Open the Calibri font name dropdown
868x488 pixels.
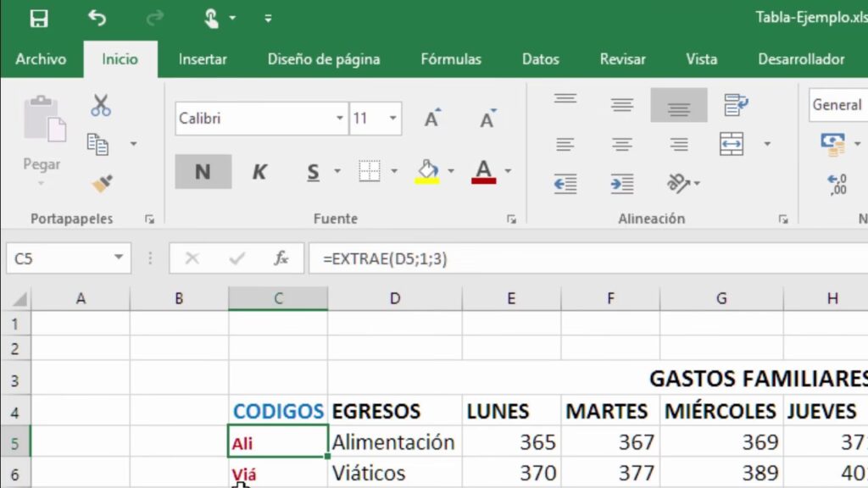point(340,119)
